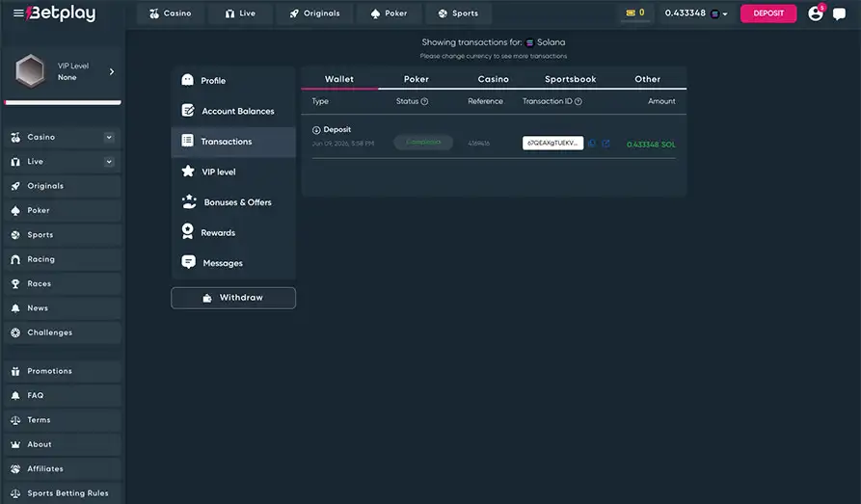The width and height of the screenshot is (861, 504).
Task: Click the hexagon VIP badge image
Action: [30, 71]
